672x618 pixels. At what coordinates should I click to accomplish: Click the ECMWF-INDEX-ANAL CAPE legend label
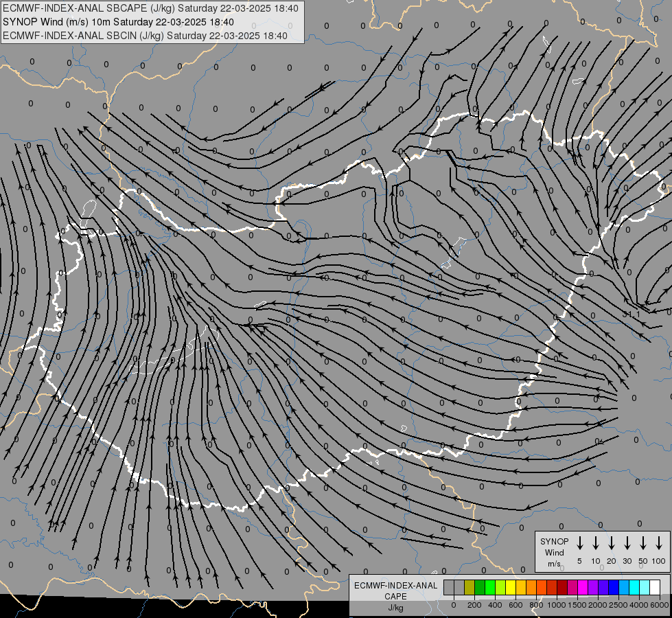(395, 591)
